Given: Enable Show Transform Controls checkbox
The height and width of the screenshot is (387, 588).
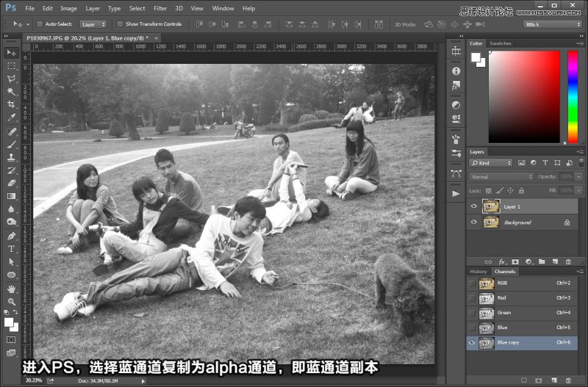Looking at the screenshot, I should [x=121, y=24].
